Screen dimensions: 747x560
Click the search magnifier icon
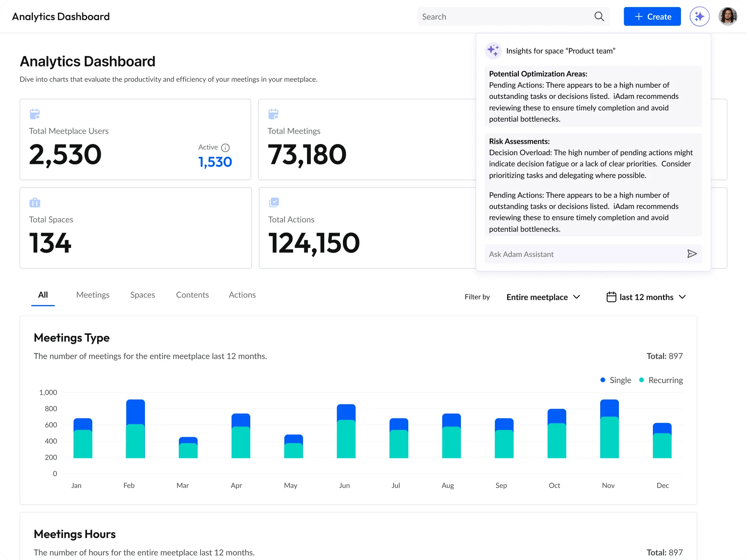tap(599, 16)
